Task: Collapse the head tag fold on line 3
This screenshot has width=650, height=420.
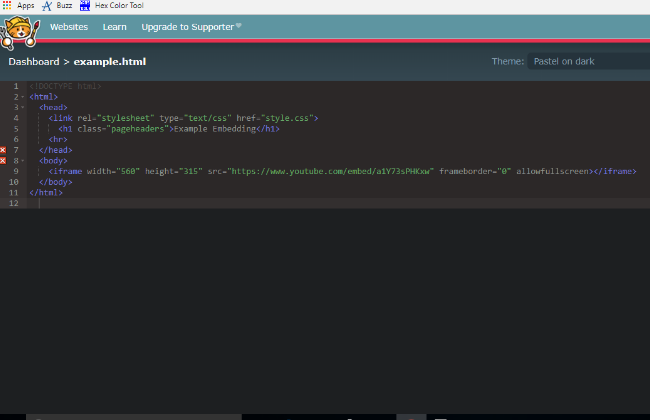Action: pos(23,107)
